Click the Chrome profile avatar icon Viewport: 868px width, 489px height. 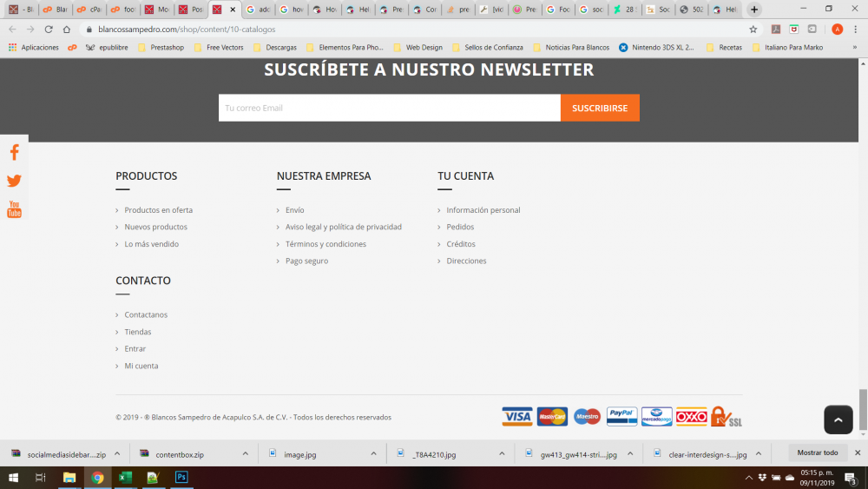(x=837, y=30)
